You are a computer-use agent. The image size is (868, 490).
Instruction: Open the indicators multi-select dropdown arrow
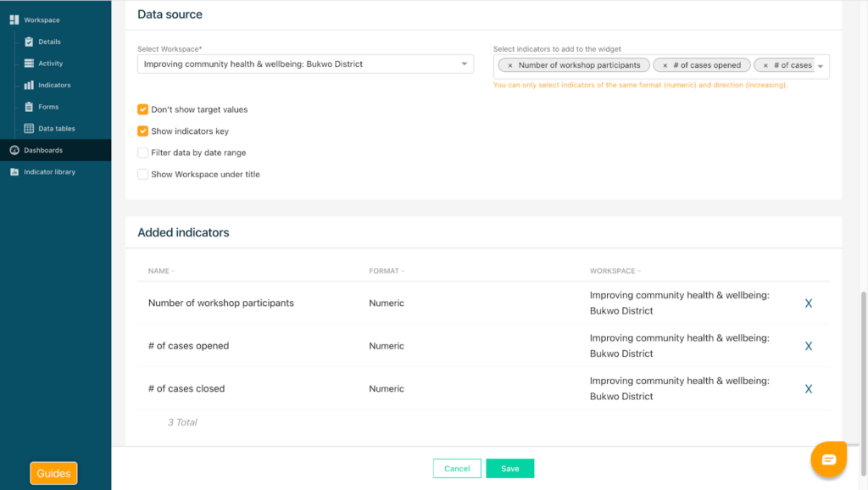click(x=821, y=66)
